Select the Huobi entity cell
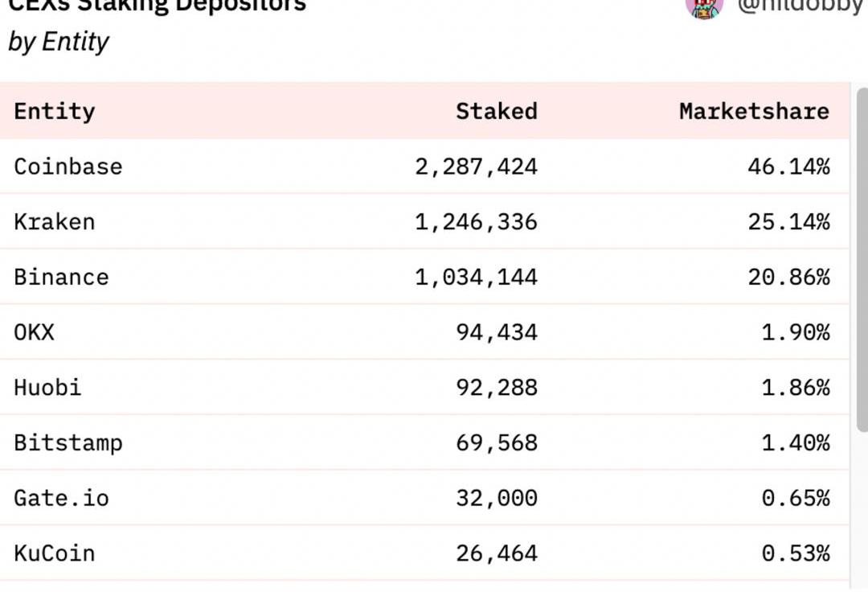This screenshot has height=592, width=868. coord(47,388)
